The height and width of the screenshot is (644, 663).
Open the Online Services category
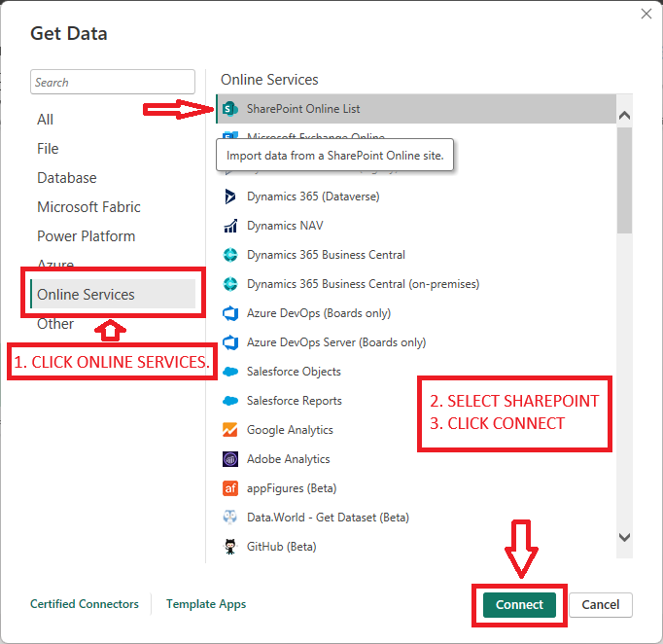[x=113, y=294]
